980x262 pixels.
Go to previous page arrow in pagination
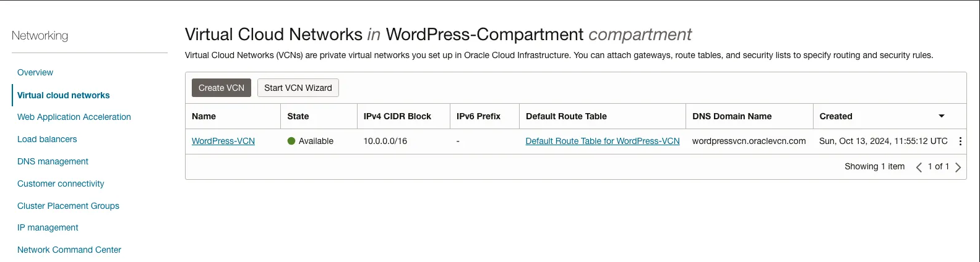pyautogui.click(x=919, y=167)
